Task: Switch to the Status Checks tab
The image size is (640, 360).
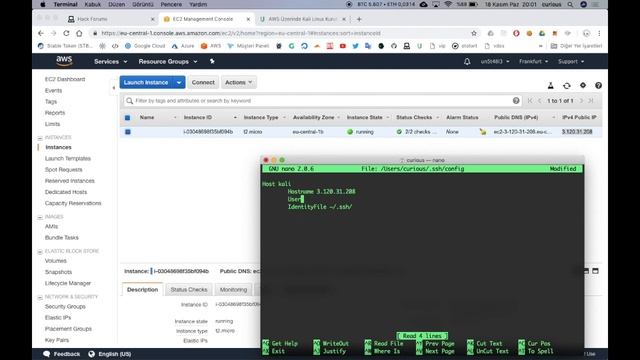Action: tap(189, 289)
